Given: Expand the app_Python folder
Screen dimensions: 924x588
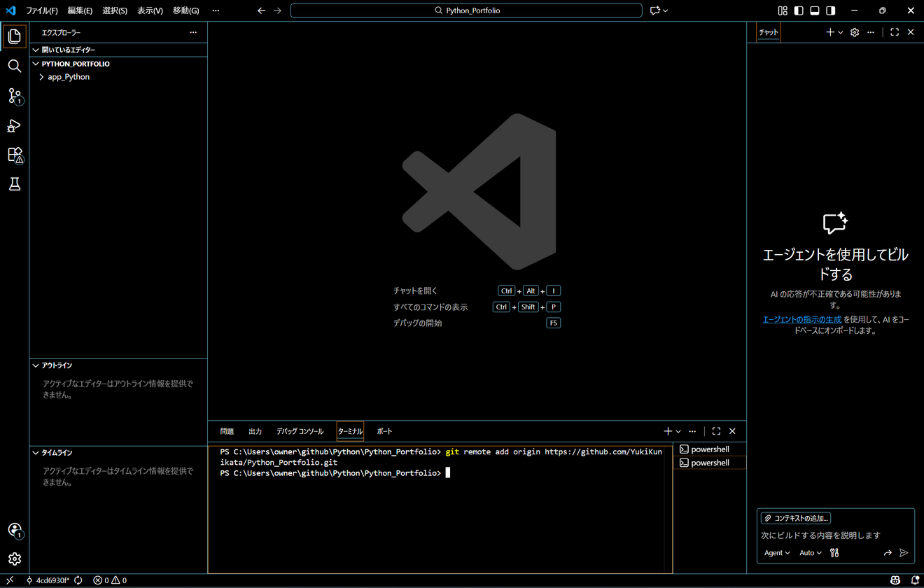Looking at the screenshot, I should pos(118,77).
